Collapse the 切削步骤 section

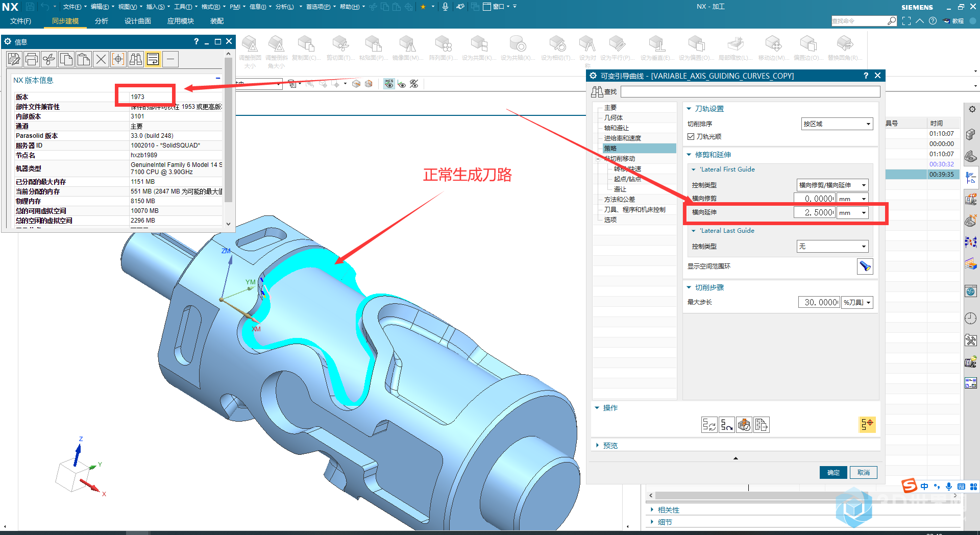tap(689, 287)
